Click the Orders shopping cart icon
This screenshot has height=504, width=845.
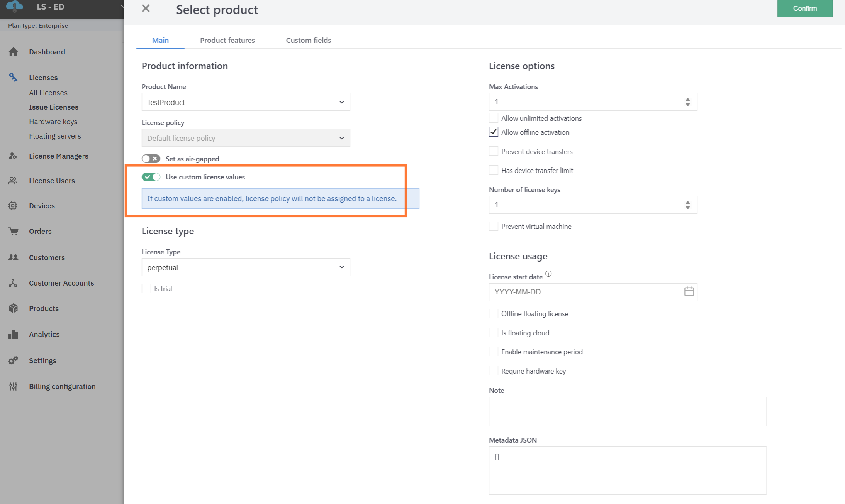click(x=14, y=231)
